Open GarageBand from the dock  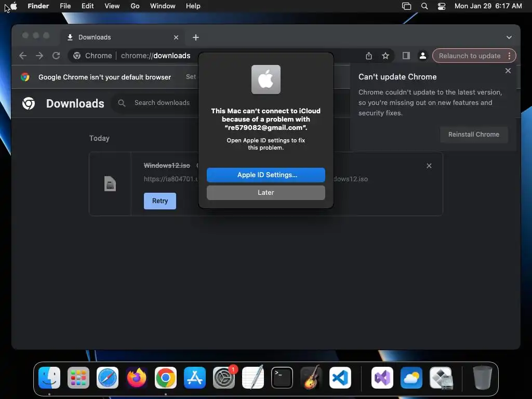[x=311, y=378]
